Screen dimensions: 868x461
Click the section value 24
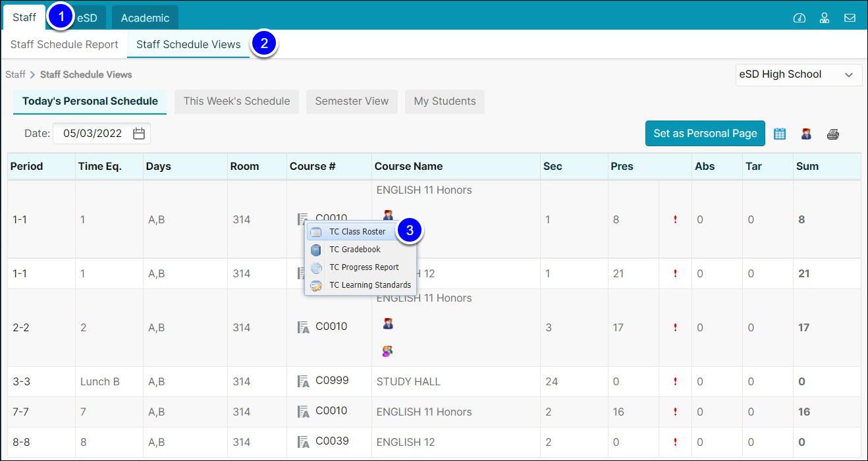pos(551,381)
